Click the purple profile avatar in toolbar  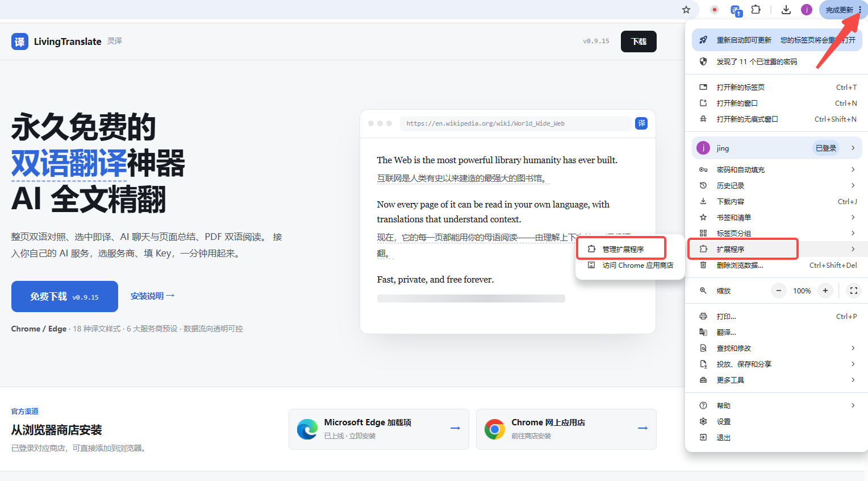[807, 10]
